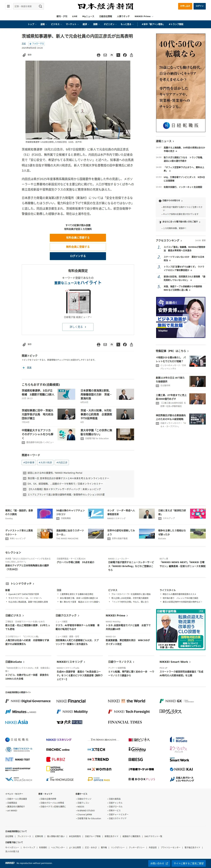Image resolution: width=211 pixels, height=868 pixels.
Task: Open the 朝刊・夕刊 menu item
Action: (62, 16)
